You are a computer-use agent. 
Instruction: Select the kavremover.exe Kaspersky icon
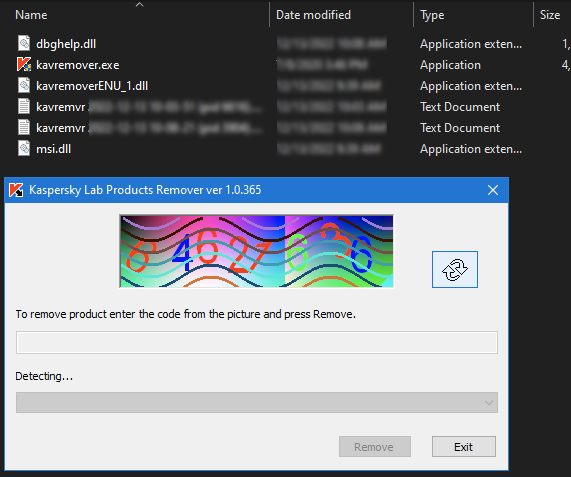point(24,64)
